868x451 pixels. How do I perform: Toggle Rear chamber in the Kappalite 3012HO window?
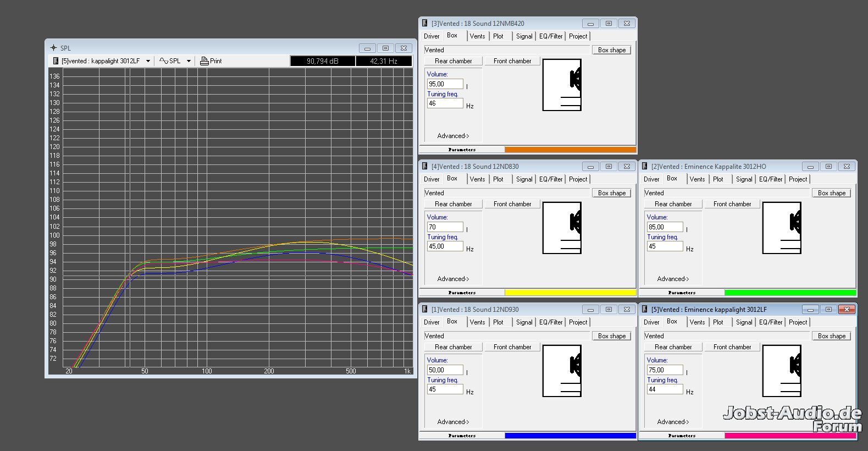tap(673, 204)
